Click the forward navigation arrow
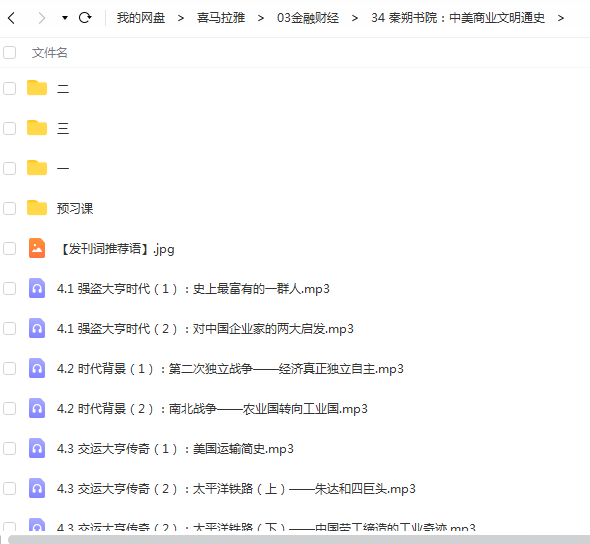 [x=41, y=18]
